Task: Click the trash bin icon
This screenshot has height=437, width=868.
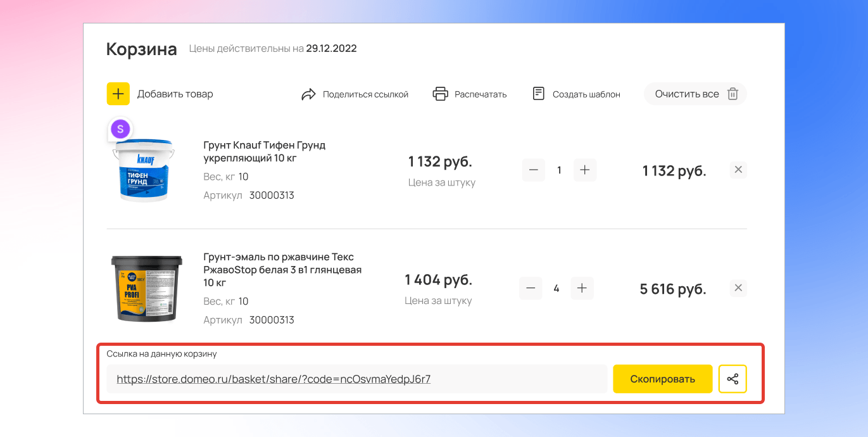Action: point(733,94)
